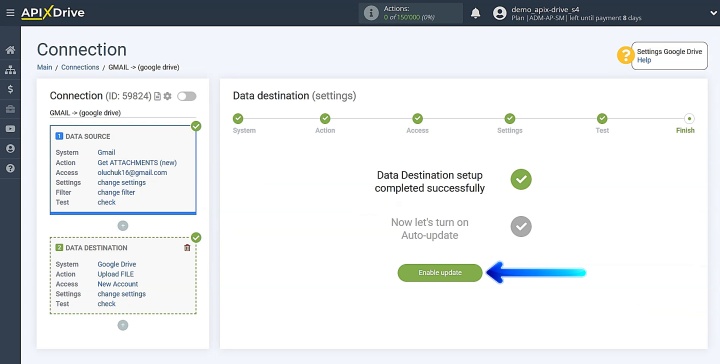Screen dimensions: 720x364
Task: Add a block between source and destination
Action: pyautogui.click(x=123, y=226)
